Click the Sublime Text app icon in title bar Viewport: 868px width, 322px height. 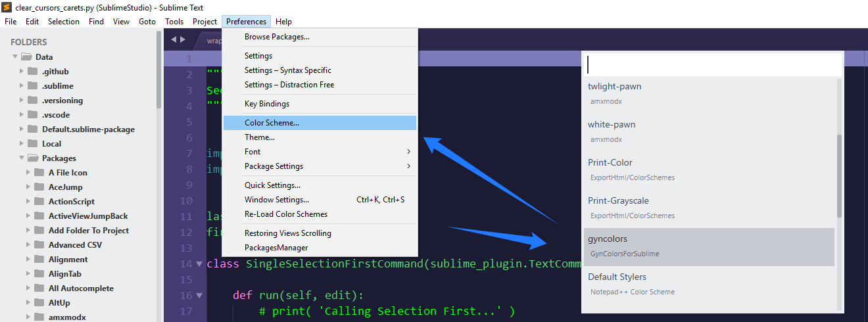tap(7, 7)
